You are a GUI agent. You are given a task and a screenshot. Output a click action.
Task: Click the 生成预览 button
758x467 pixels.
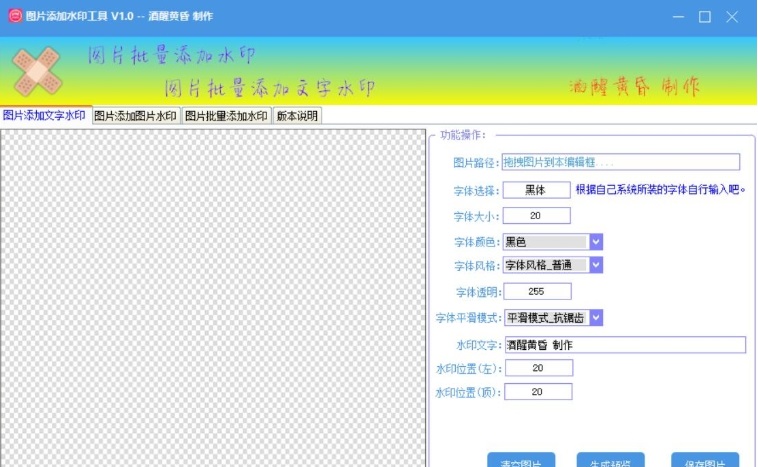(610, 460)
